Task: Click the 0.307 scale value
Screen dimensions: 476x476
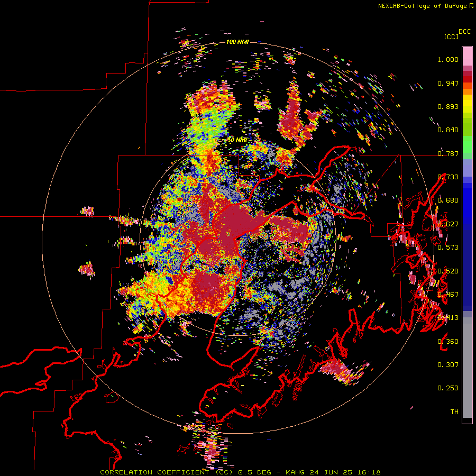Action: 448,364
